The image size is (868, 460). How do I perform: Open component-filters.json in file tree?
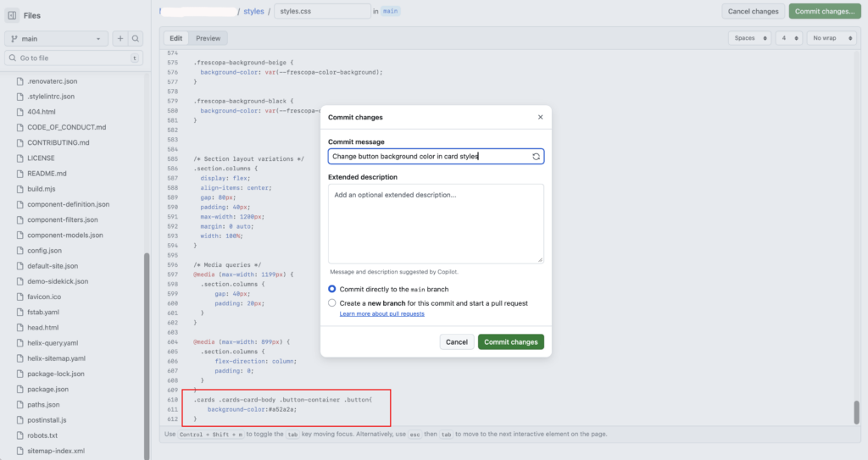(x=63, y=219)
